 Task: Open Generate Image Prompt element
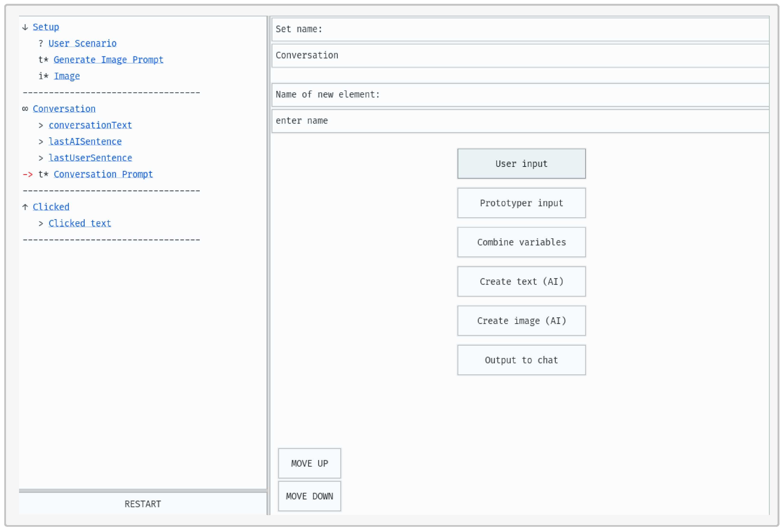click(x=108, y=60)
